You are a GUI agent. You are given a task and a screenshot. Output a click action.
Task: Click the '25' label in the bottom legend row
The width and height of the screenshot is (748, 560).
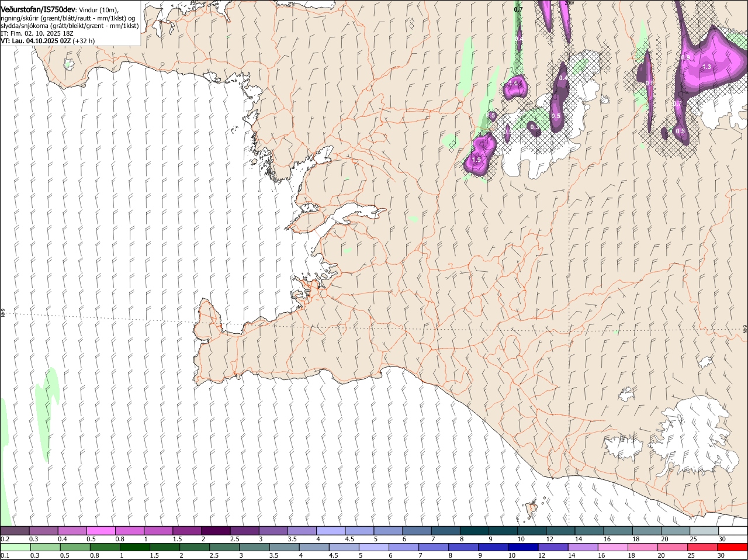pos(692,555)
